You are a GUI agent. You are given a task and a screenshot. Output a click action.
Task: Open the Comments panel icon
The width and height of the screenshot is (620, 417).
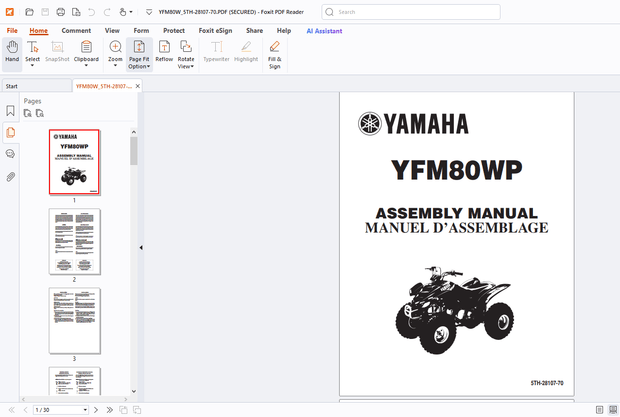click(10, 154)
